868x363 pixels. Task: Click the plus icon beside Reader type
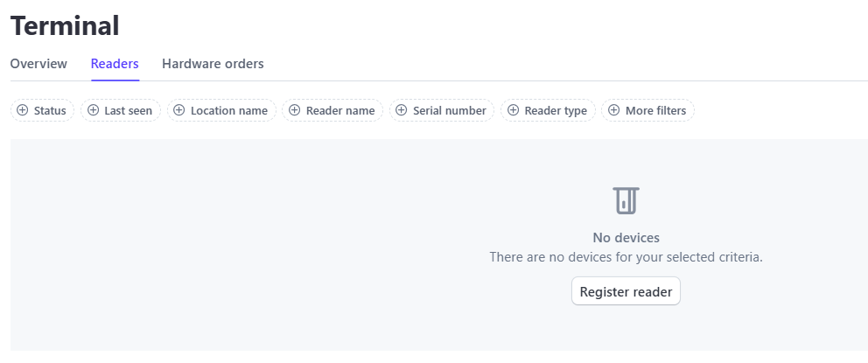[513, 110]
